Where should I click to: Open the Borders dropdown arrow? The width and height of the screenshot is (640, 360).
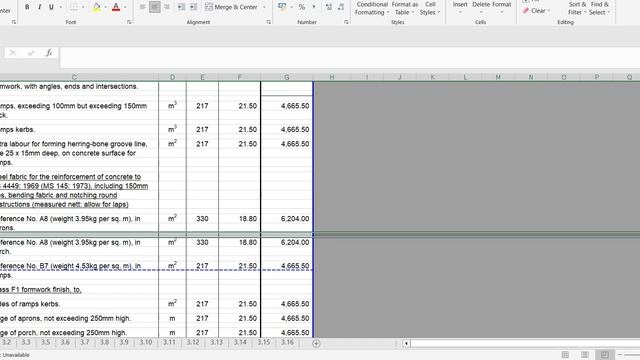coord(83,7)
